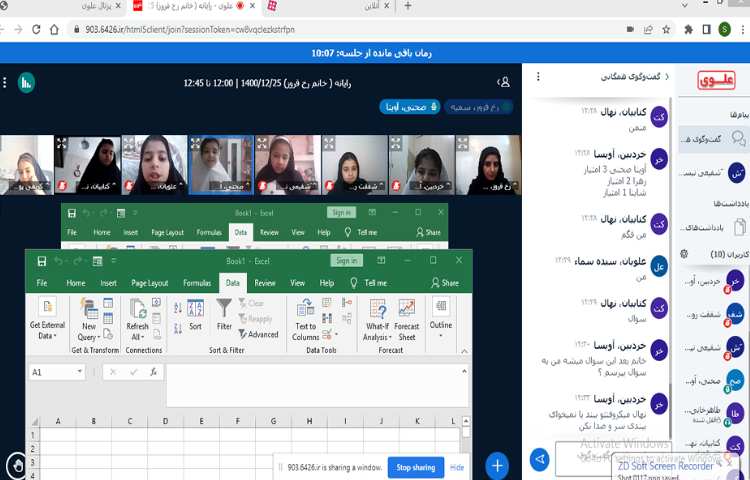
Task: Open user list settings gear icon
Action: 684,254
